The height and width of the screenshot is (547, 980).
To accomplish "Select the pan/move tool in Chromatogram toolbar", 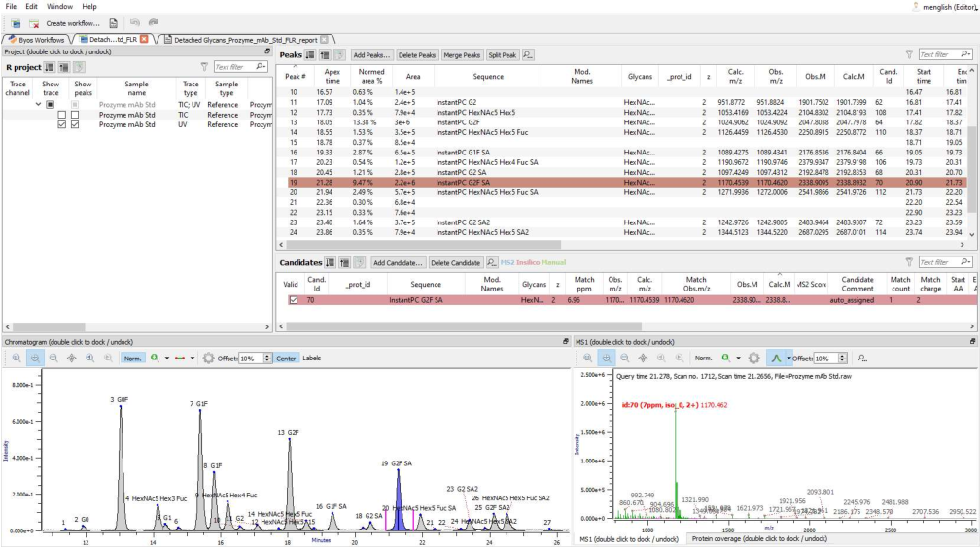I will point(72,358).
